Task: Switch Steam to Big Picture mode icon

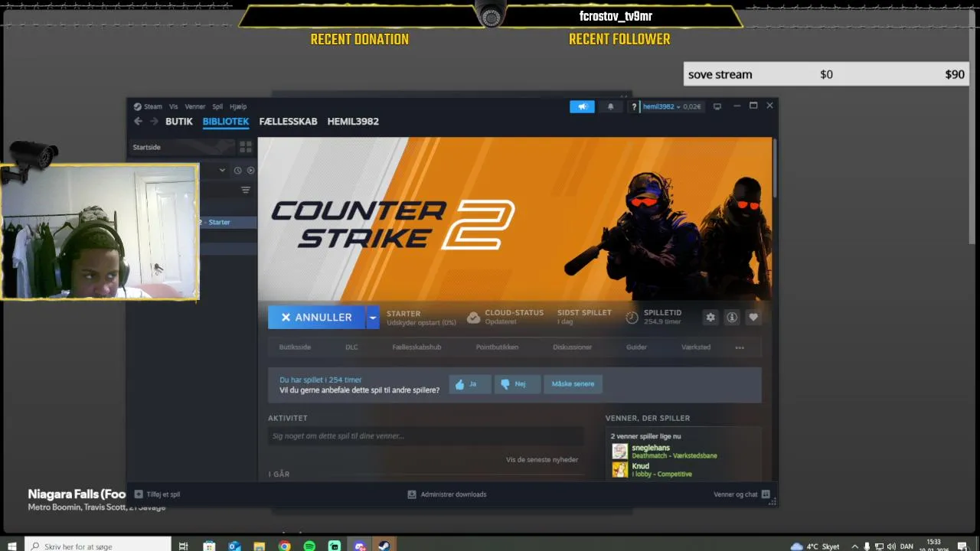Action: point(717,106)
